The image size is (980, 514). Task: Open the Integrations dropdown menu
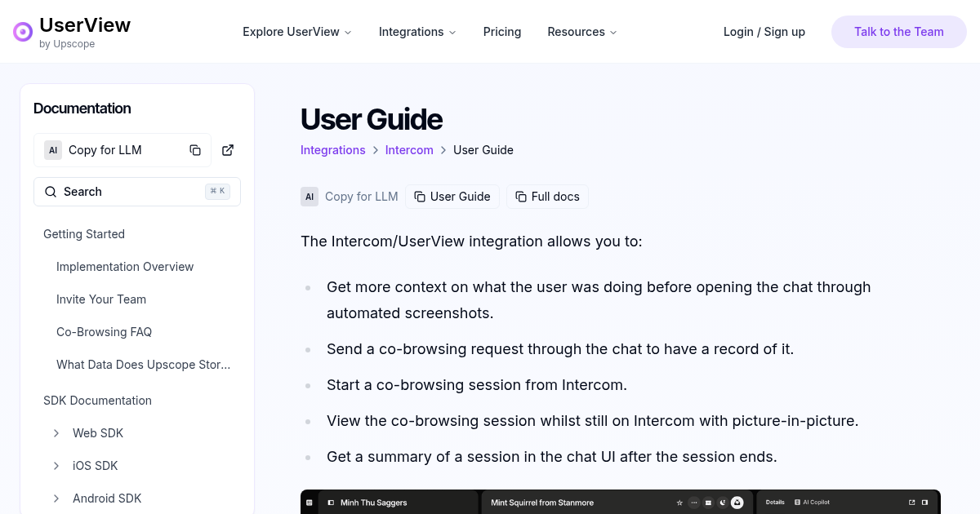coord(417,32)
